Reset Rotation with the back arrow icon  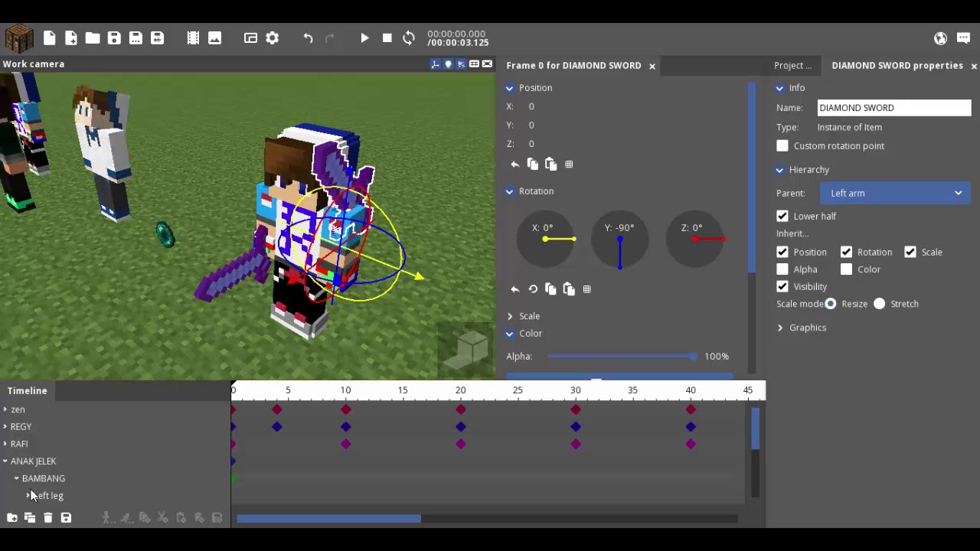514,289
